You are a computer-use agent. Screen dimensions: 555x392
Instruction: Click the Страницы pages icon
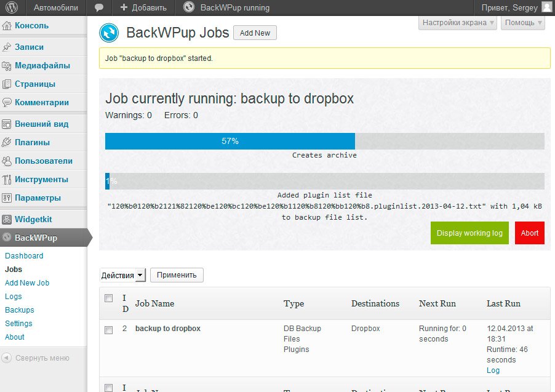click(x=7, y=84)
